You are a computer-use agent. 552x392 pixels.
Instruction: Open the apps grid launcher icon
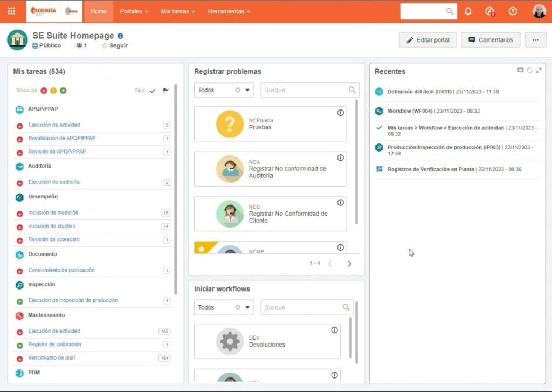point(11,11)
